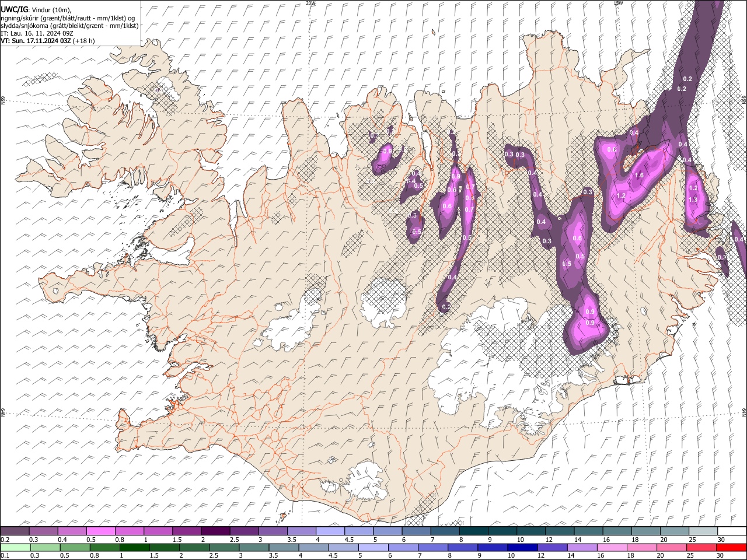The width and height of the screenshot is (747, 560).
Task: Pick white snow swatch after the 30 mark
Action: coord(732,531)
